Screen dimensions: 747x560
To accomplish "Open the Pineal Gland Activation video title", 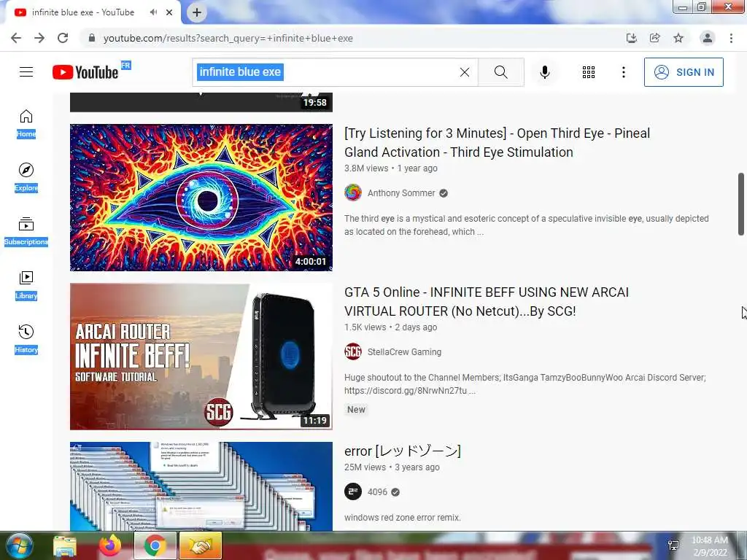I will point(497,142).
